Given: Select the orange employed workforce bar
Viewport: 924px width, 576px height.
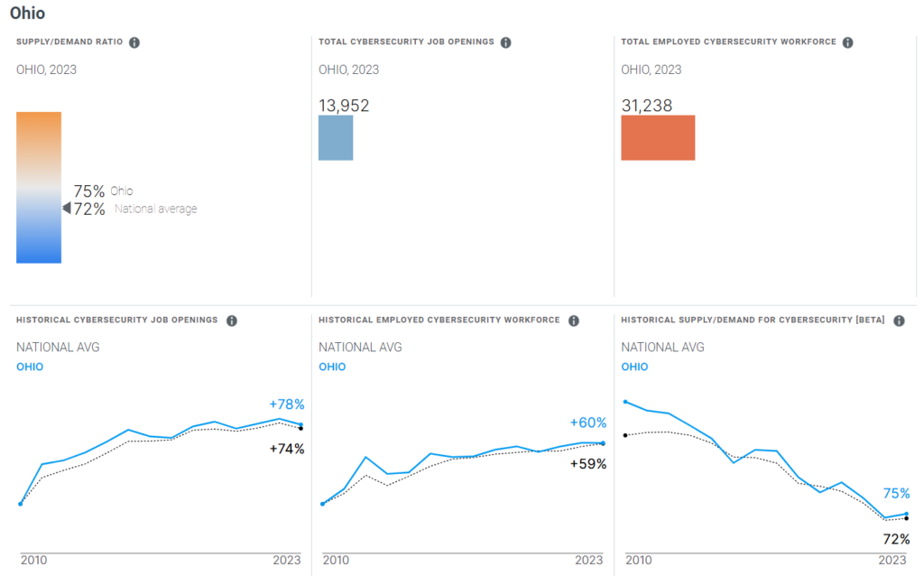Looking at the screenshot, I should [658, 137].
